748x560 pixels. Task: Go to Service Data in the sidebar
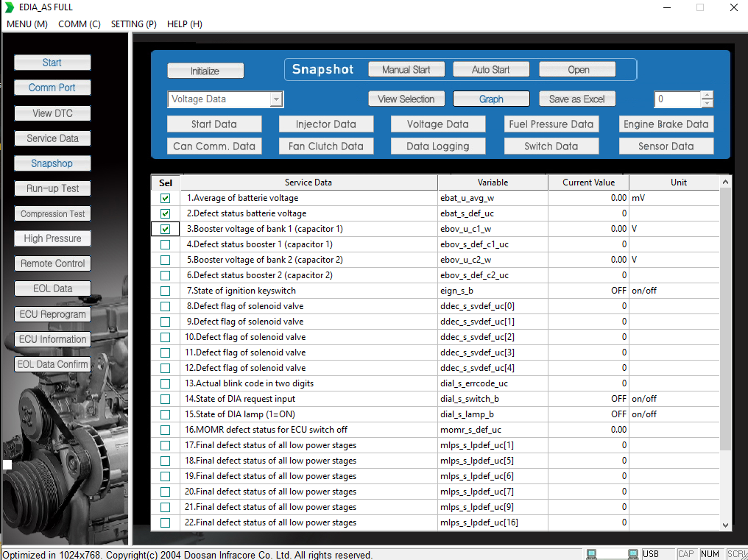pyautogui.click(x=52, y=138)
